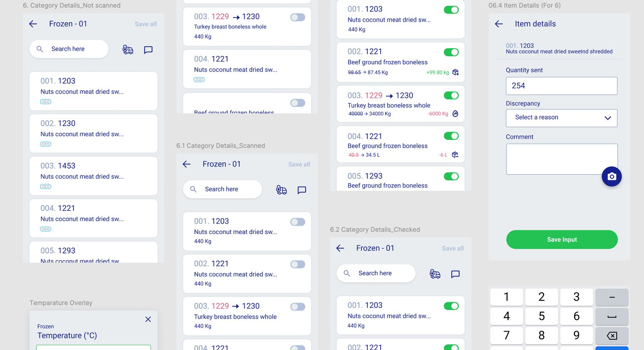Image resolution: width=644 pixels, height=350 pixels.
Task: Open comment icon in Category Details_Scanned frame
Action: (x=302, y=190)
